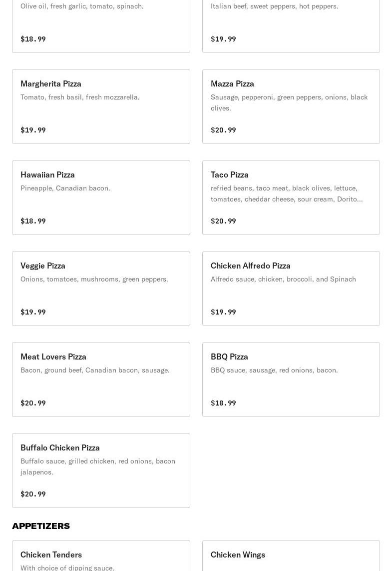The image size is (392, 571).
Task: Click the Mazza Pizza ingredients description
Action: [x=289, y=102]
